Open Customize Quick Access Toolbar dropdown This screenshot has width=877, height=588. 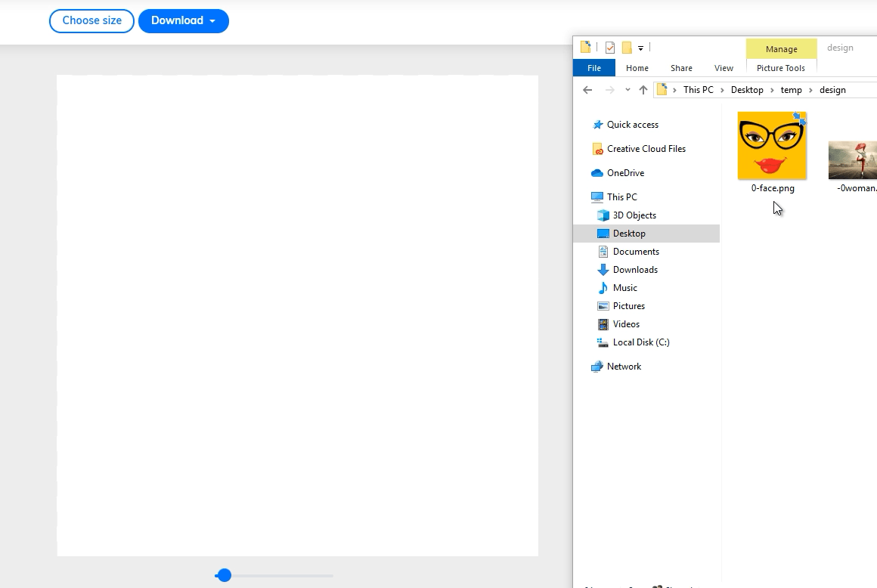pos(641,48)
